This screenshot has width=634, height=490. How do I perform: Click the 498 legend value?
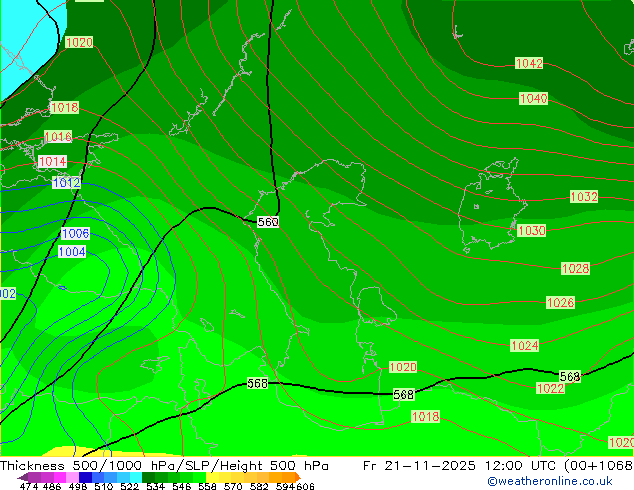coord(78,486)
